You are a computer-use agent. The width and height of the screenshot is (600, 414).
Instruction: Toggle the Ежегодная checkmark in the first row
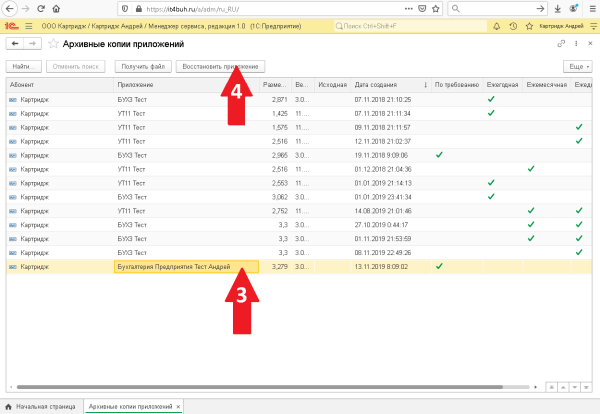tap(491, 99)
